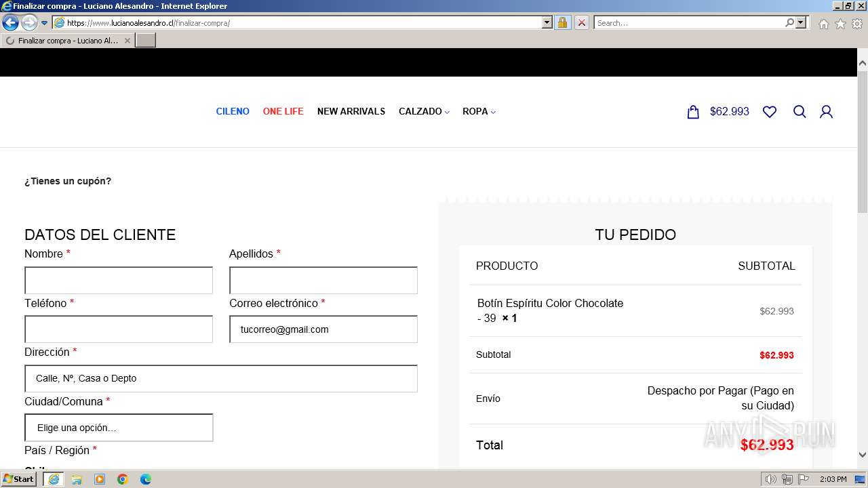This screenshot has width=868, height=488.
Task: Expand the address bar URL dropdown
Action: 547,22
